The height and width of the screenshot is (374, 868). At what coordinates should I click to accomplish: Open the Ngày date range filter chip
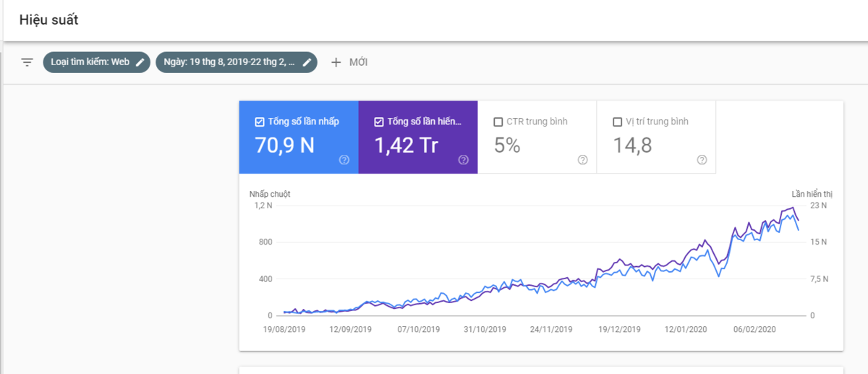pyautogui.click(x=229, y=62)
